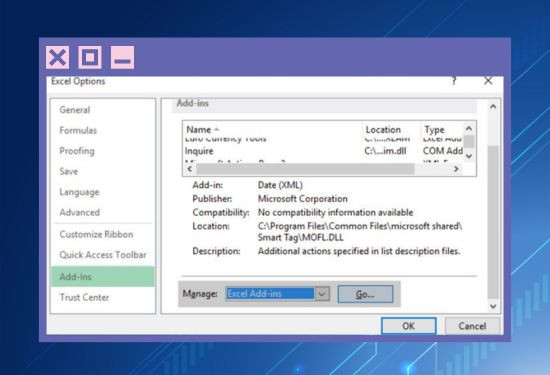Click the pink minimize dash icon
Viewport: 550px width, 375px height.
pyautogui.click(x=122, y=57)
